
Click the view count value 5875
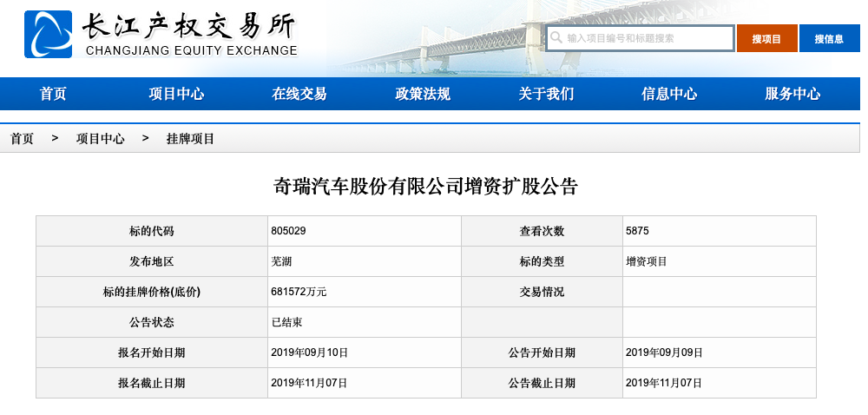tap(637, 231)
